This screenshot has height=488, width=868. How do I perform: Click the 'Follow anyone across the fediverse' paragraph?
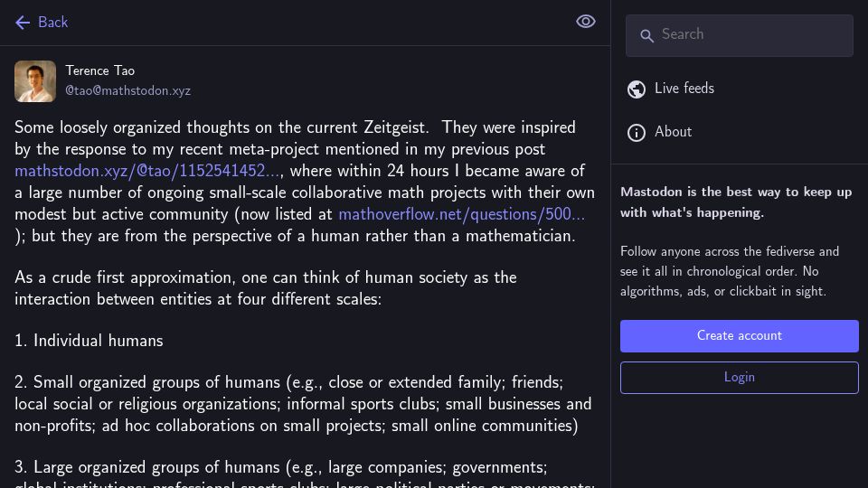[730, 271]
